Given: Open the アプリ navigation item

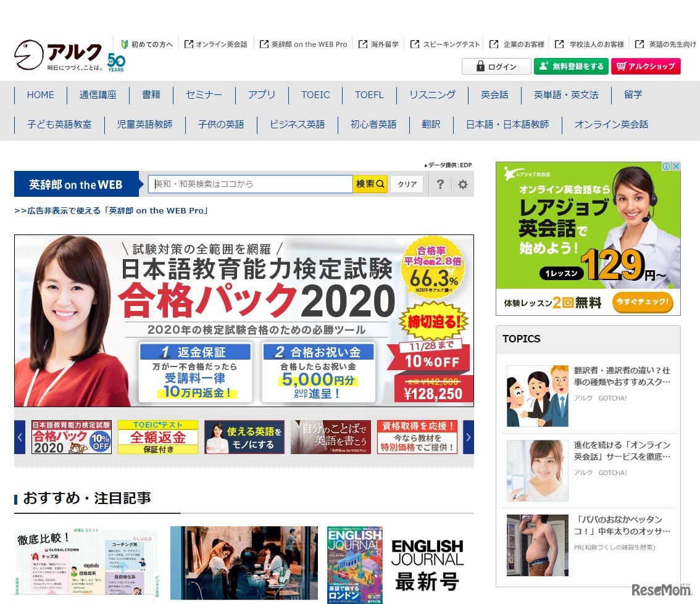Looking at the screenshot, I should click(262, 94).
